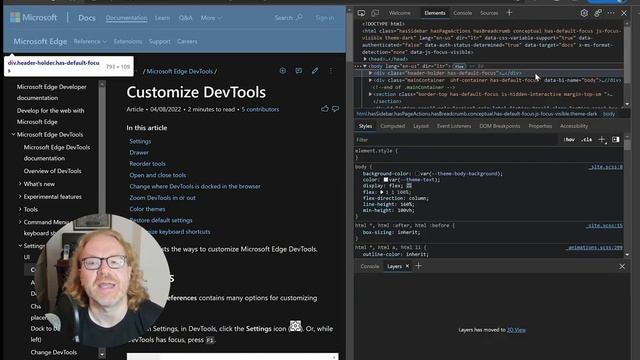Click the DOM tree scroll-down arrow
The width and height of the screenshot is (640, 360).
click(627, 104)
